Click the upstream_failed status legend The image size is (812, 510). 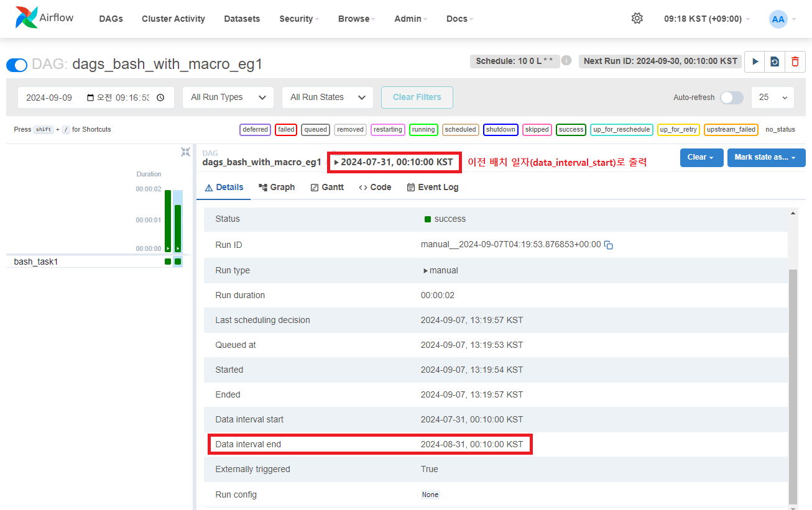(x=731, y=130)
